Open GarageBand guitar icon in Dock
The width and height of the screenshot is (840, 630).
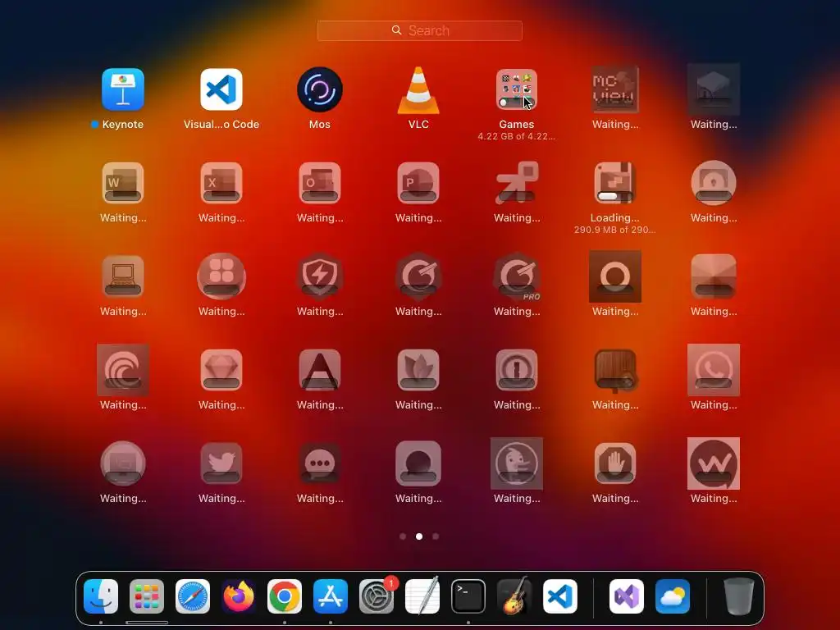(x=514, y=596)
